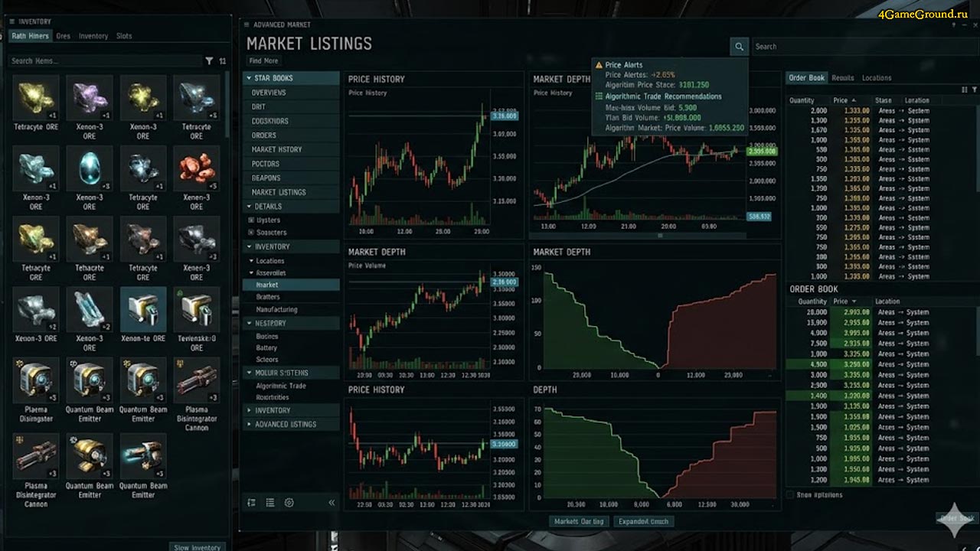Sort order book by Price column arrow
The image size is (980, 551).
[854, 100]
